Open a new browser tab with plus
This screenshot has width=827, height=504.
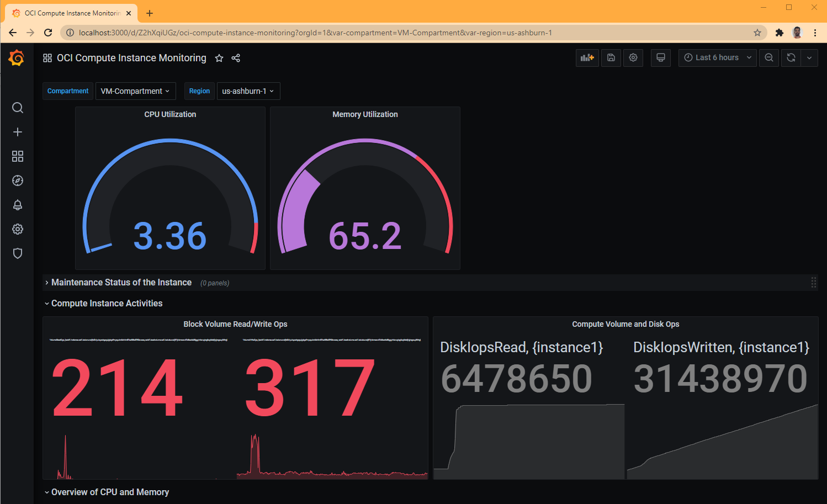pyautogui.click(x=150, y=13)
